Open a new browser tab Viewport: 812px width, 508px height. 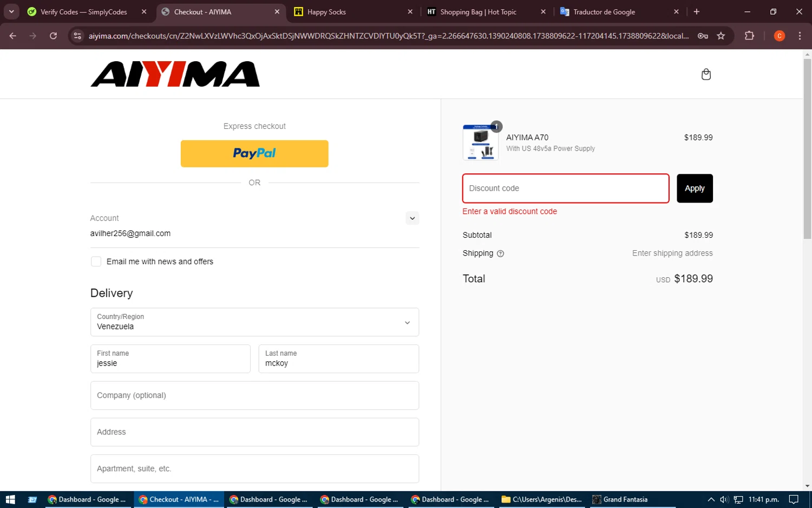pos(697,12)
